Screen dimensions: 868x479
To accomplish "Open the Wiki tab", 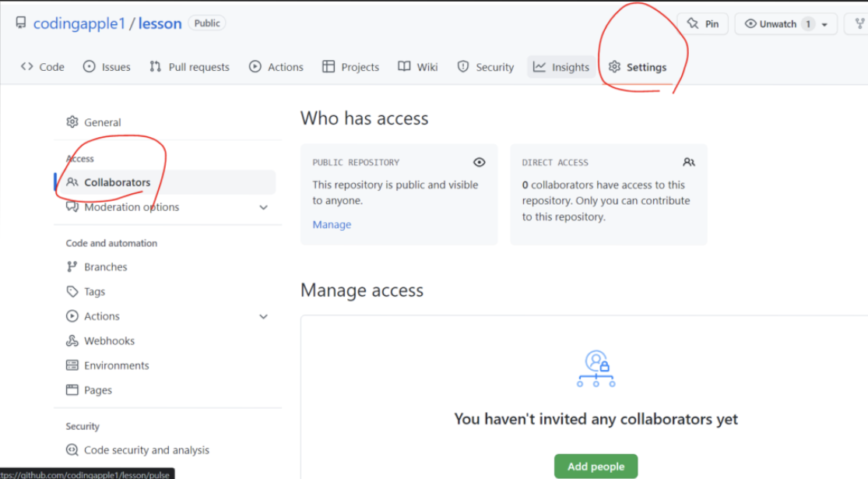I will pos(418,67).
